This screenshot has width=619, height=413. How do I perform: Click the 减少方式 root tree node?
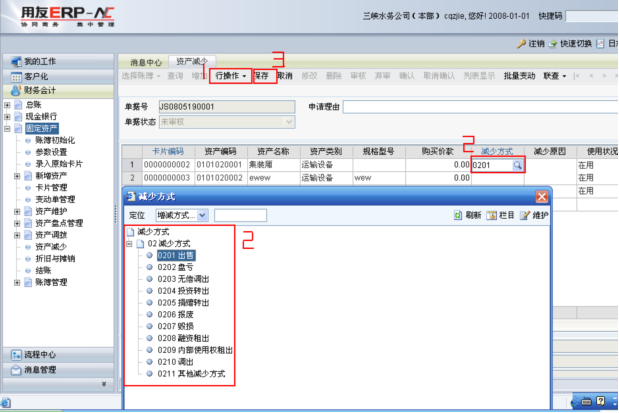[153, 232]
